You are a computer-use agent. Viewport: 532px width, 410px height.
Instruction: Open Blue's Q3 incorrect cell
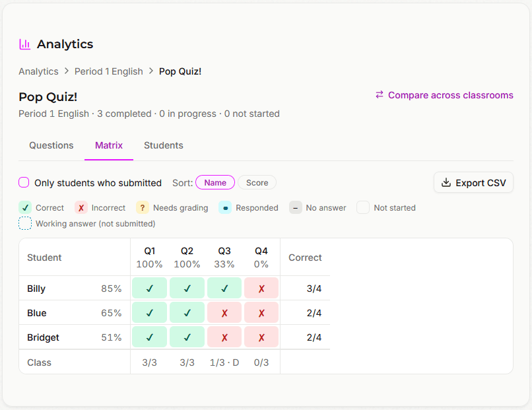[x=224, y=312]
